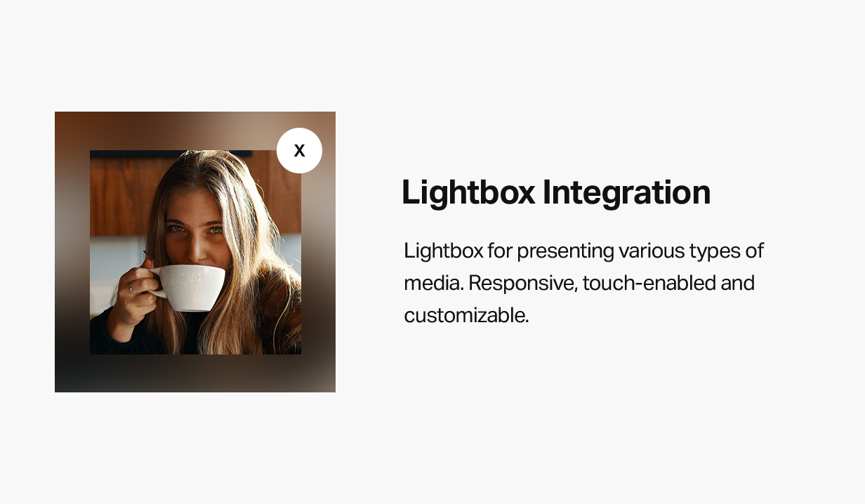Screen dimensions: 865x504
Task: Click the word Integration in the heading
Action: click(x=626, y=192)
